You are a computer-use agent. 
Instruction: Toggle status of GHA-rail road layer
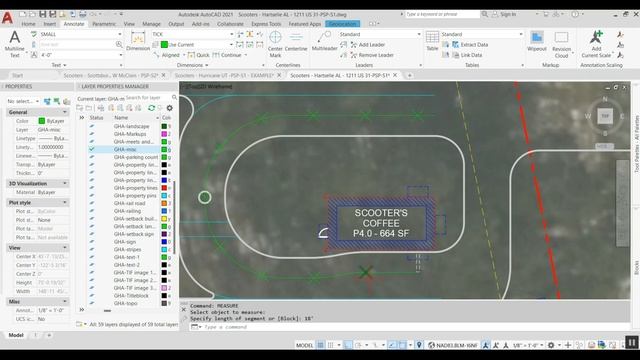pos(92,203)
